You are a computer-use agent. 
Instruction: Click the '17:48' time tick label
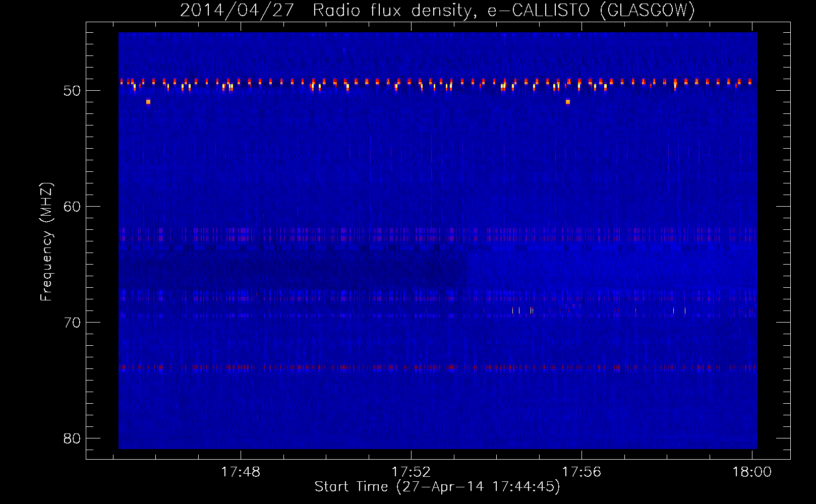click(x=241, y=472)
